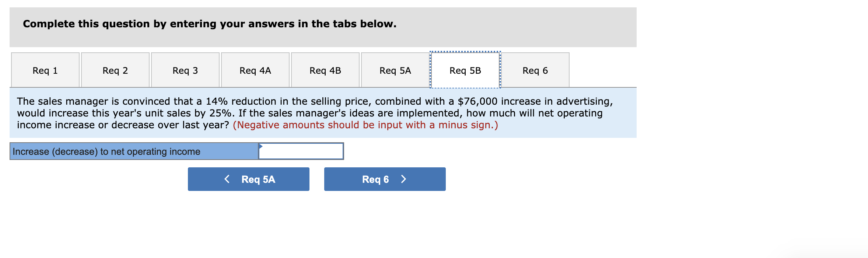The width and height of the screenshot is (868, 258).
Task: Click the right chevron on the Req 6 button
Action: click(x=403, y=179)
